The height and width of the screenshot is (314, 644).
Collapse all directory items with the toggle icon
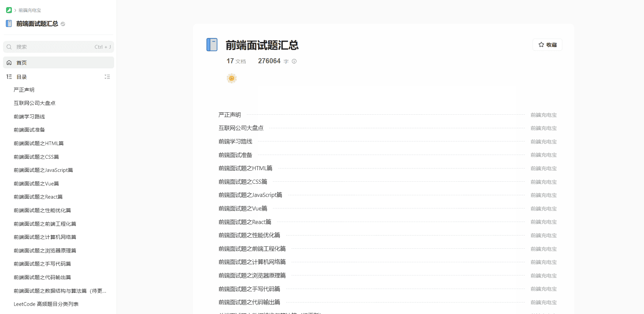point(107,77)
